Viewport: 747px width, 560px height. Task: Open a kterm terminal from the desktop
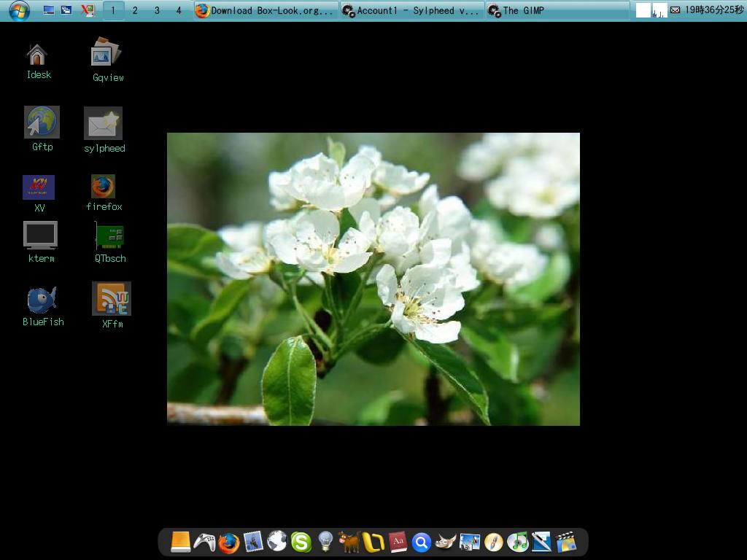click(41, 235)
